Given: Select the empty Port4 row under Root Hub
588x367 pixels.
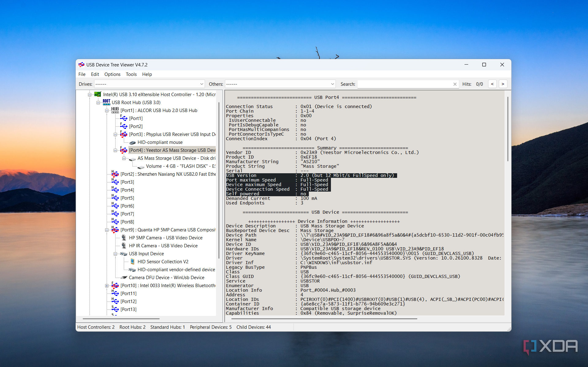Looking at the screenshot, I should 127,190.
